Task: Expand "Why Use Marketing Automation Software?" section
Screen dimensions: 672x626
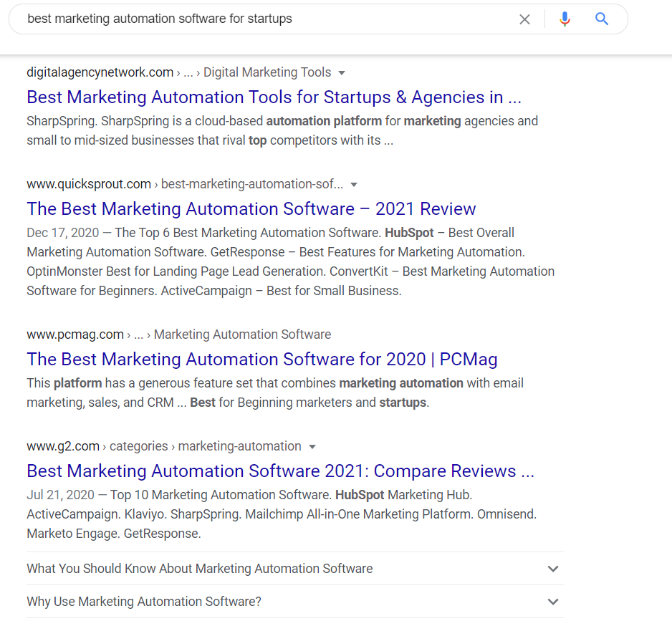Action: pyautogui.click(x=295, y=602)
